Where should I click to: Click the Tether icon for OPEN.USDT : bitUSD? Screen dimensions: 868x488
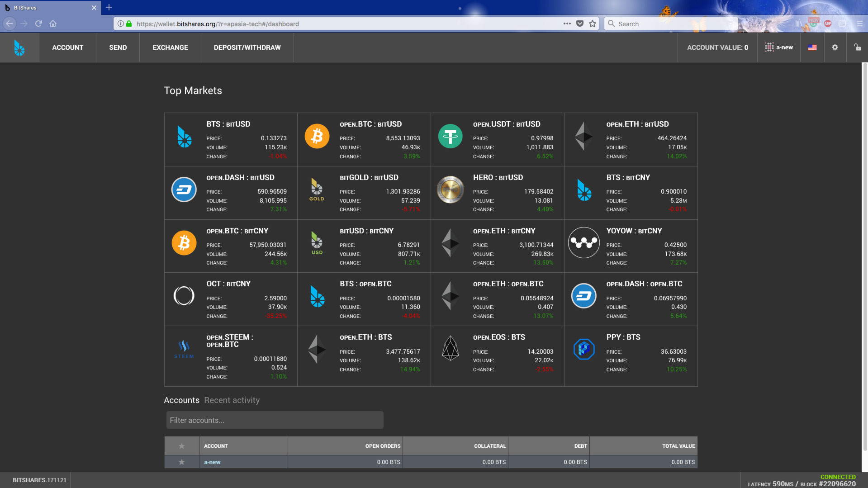451,136
